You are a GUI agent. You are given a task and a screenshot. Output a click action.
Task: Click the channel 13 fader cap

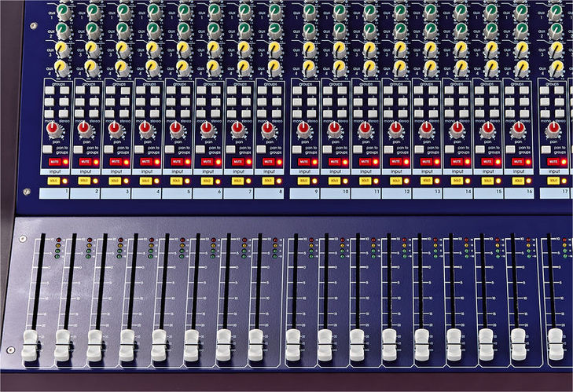click(x=422, y=346)
